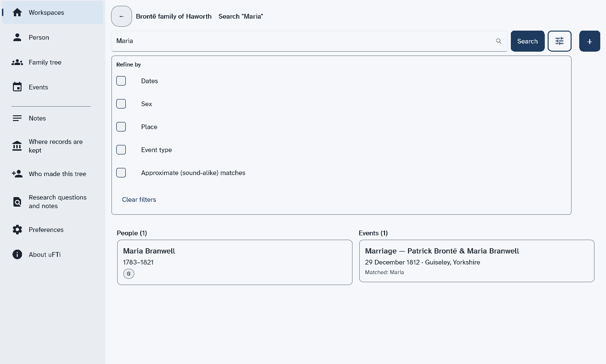This screenshot has width=606, height=364.
Task: Click the Events calendar icon
Action: pyautogui.click(x=17, y=87)
